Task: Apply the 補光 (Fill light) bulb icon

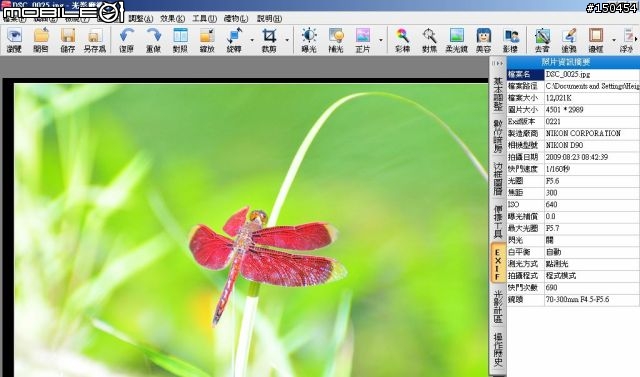Action: tap(336, 40)
